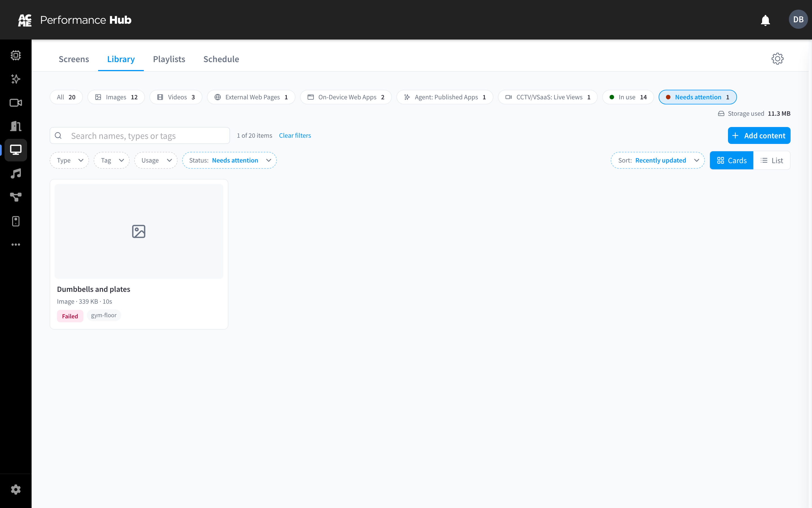812x508 pixels.
Task: Switch to List view
Action: 771,160
